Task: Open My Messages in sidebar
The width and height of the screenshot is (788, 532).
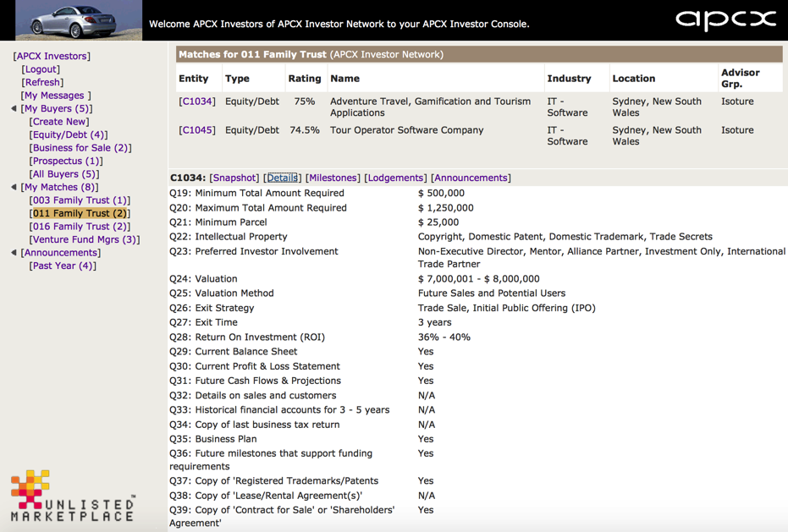Action: coord(54,96)
